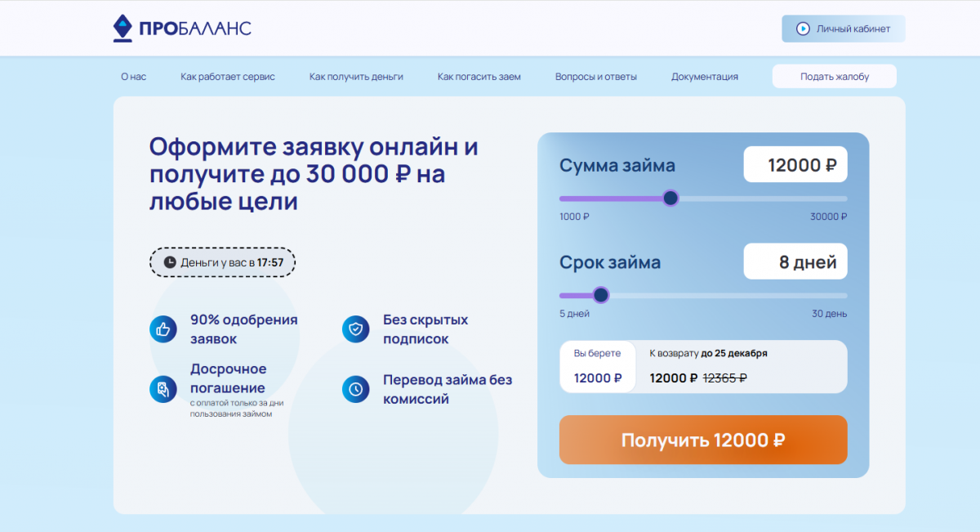Click the Сумма займа slider handle
Image resolution: width=980 pixels, height=532 pixels.
coord(670,199)
